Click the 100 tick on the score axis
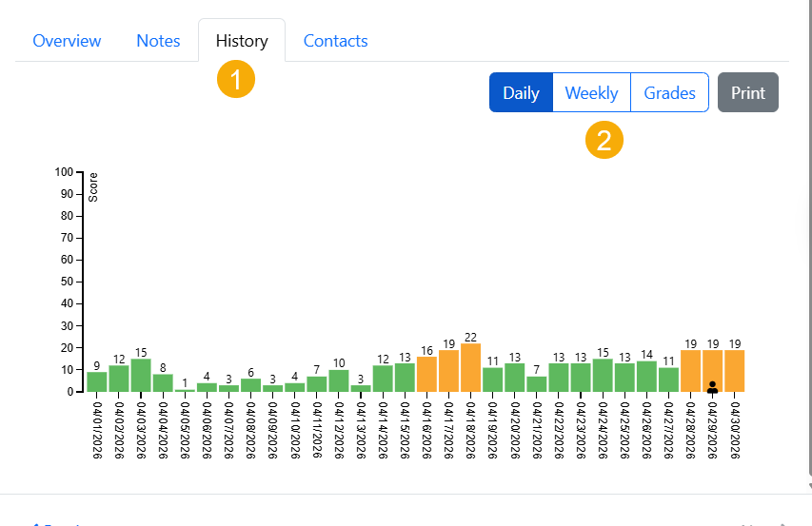 [x=64, y=172]
